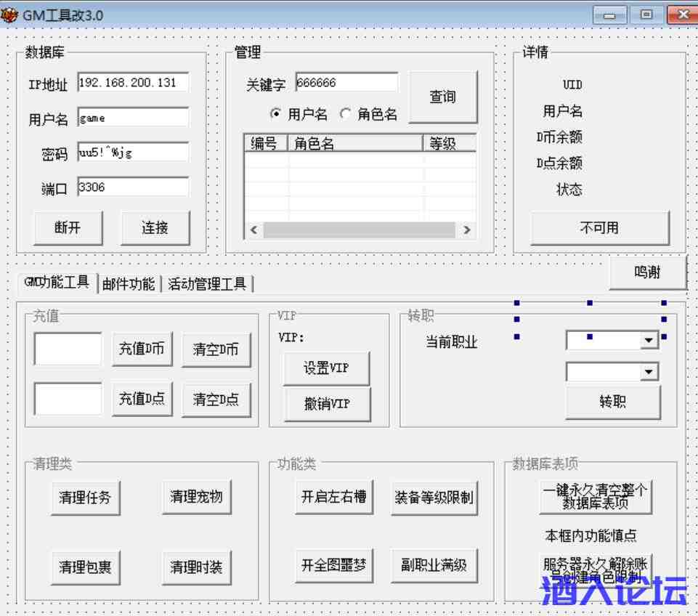The width and height of the screenshot is (698, 616).
Task: Click the IP地址 input field
Action: point(132,83)
